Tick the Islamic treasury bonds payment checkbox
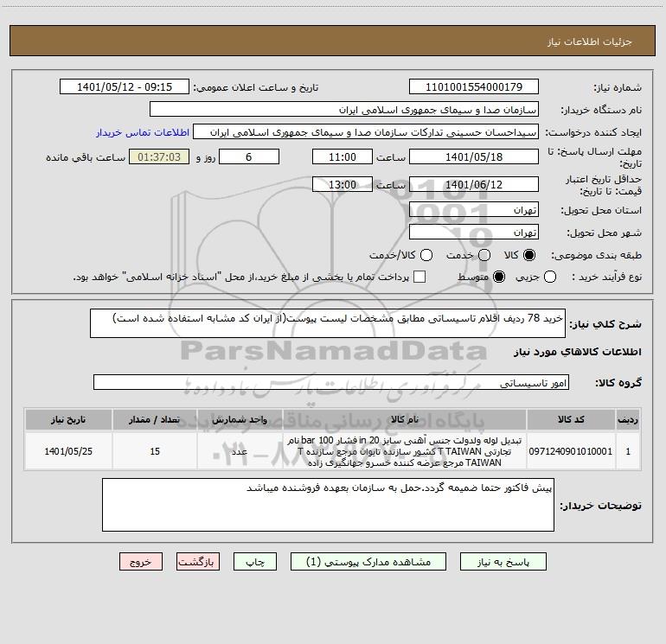Viewport: 666px width, 644px height. click(419, 277)
